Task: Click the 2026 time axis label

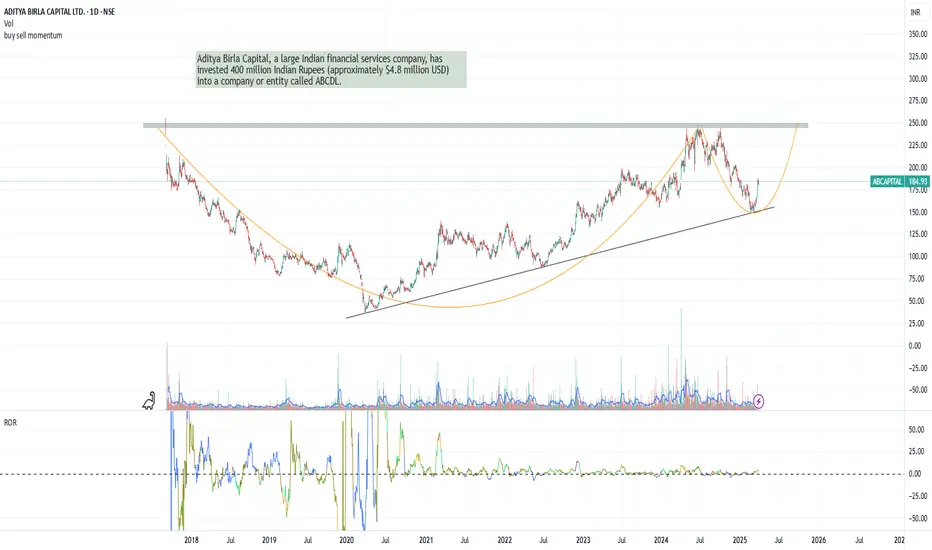Action: click(818, 540)
